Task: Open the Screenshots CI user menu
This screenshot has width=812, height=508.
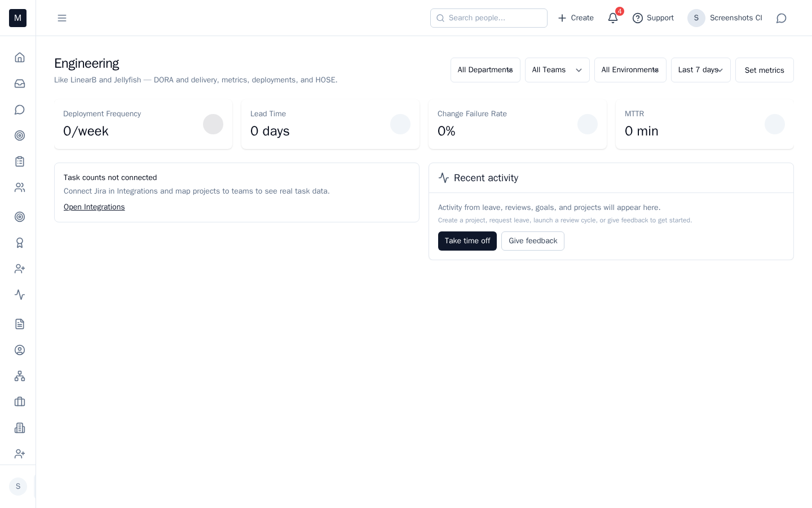Action: click(725, 18)
